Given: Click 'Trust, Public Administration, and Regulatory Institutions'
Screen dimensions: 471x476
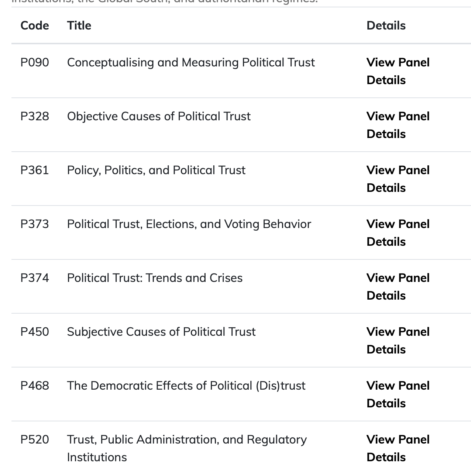Looking at the screenshot, I should click(x=187, y=440).
